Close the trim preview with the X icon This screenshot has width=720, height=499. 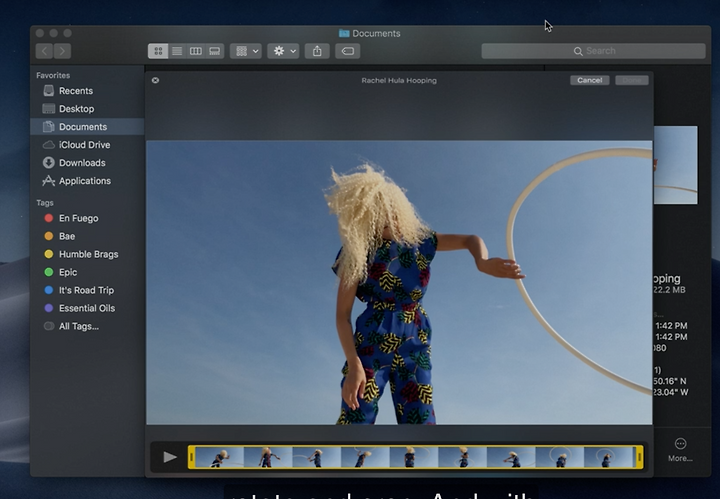pyautogui.click(x=156, y=80)
